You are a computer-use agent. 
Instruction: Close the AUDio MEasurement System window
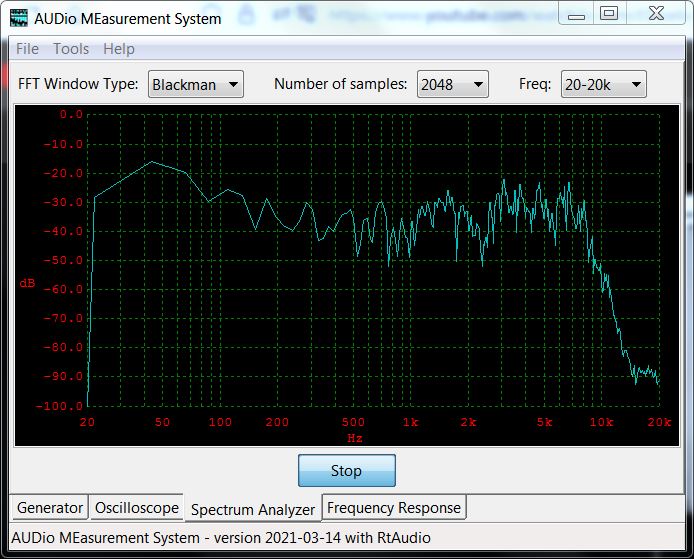coord(656,14)
